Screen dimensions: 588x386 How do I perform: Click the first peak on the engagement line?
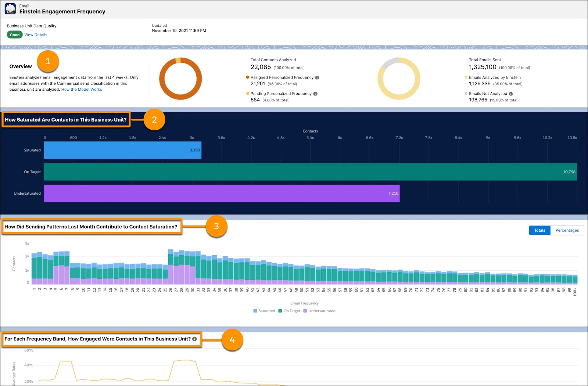(65, 361)
